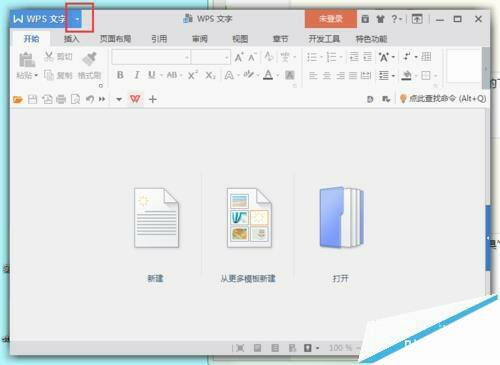Open the 章节 tab
The width and height of the screenshot is (500, 365).
(280, 39)
